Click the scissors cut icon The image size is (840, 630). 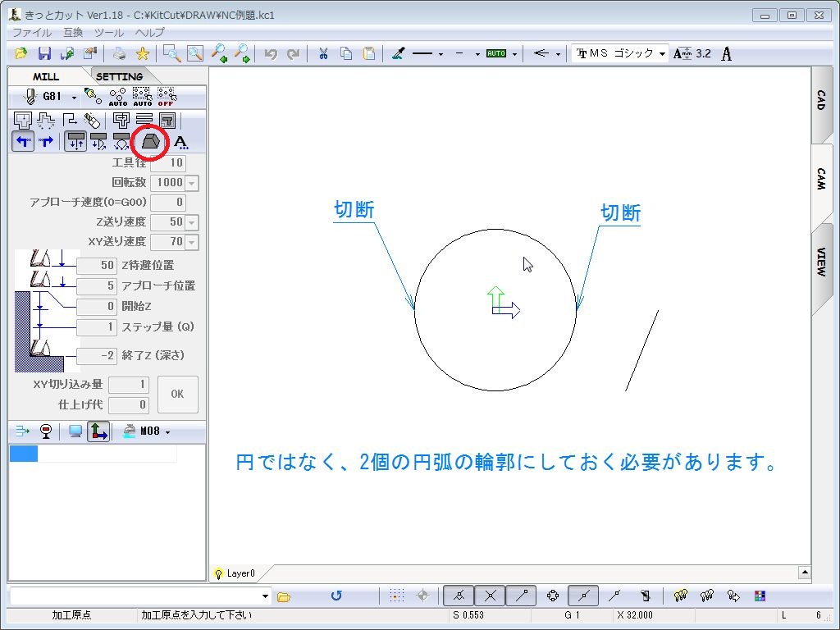[x=323, y=53]
